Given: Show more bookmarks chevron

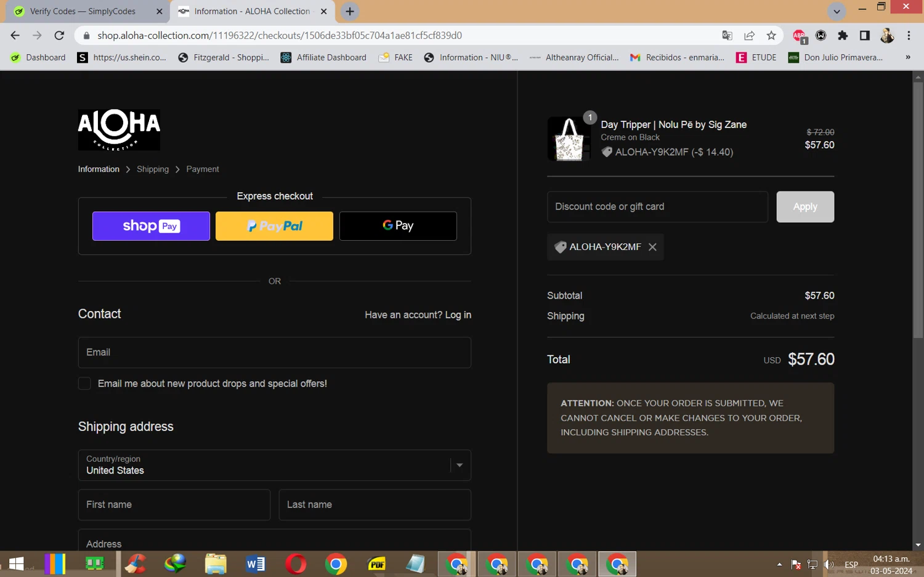Looking at the screenshot, I should coord(907,57).
